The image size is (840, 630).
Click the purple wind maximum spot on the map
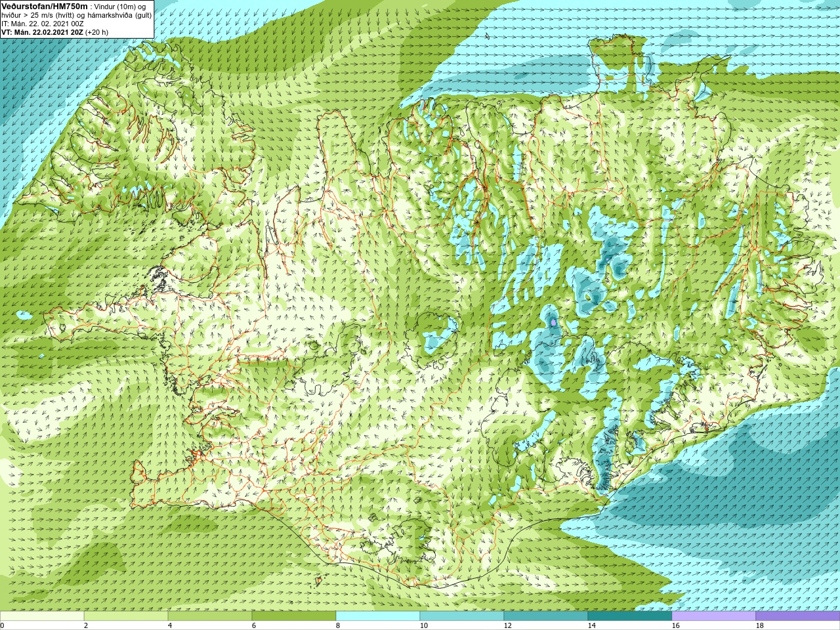pos(554,322)
